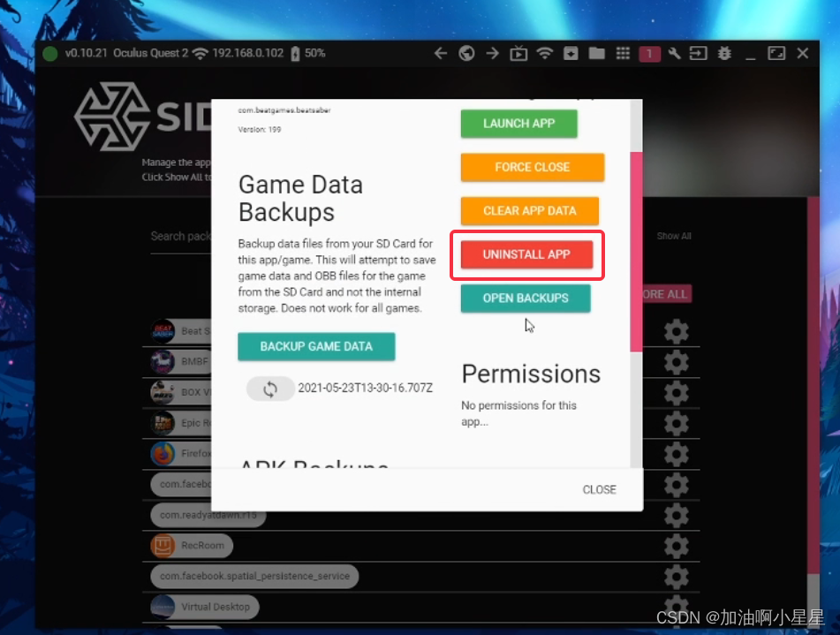The image size is (840, 635).
Task: Click OPEN BACKUPS button
Action: point(526,299)
